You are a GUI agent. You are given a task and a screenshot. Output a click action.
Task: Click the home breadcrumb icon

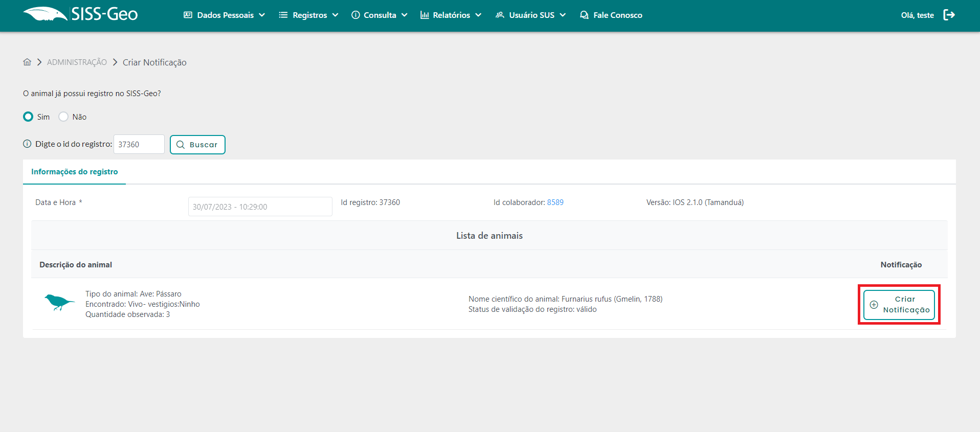pos(27,62)
